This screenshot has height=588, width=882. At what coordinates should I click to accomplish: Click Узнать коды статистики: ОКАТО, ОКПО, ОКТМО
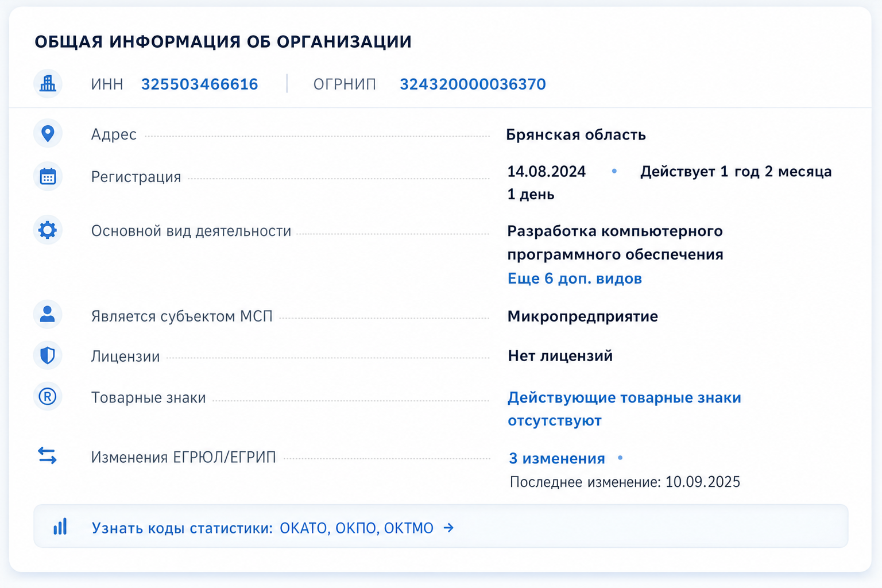tap(262, 528)
